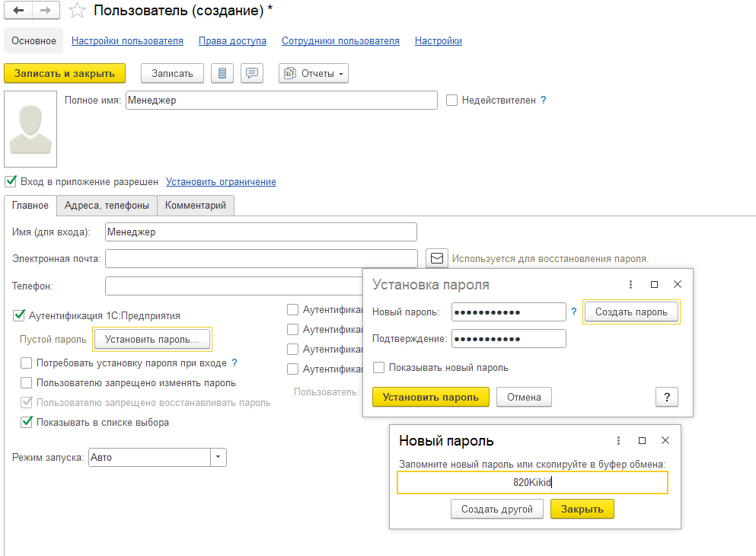The width and height of the screenshot is (756, 556).
Task: Click Установить ограничение link
Action: [x=221, y=182]
